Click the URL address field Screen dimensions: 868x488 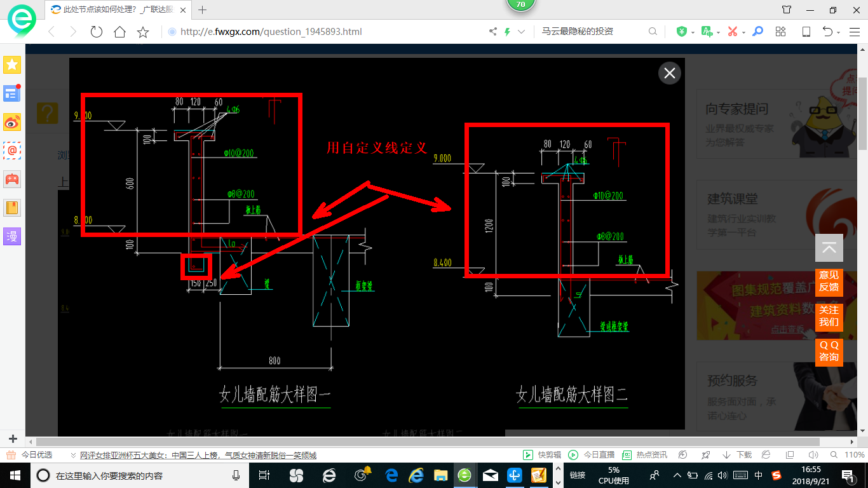pyautogui.click(x=324, y=32)
